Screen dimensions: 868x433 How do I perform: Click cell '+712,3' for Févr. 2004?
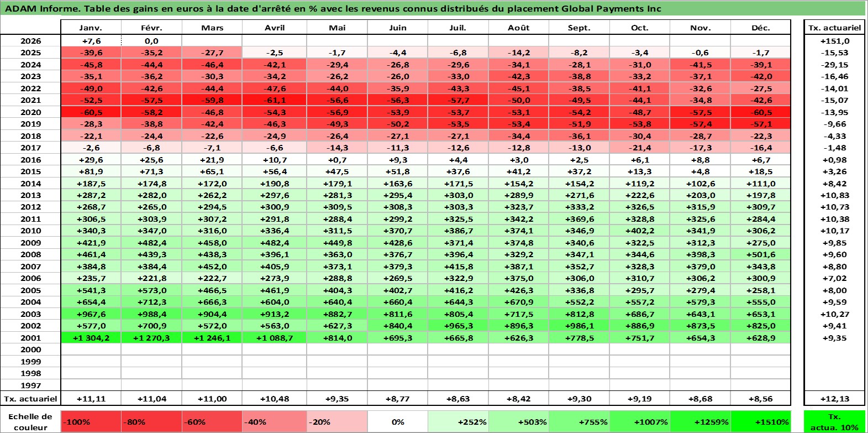(151, 302)
